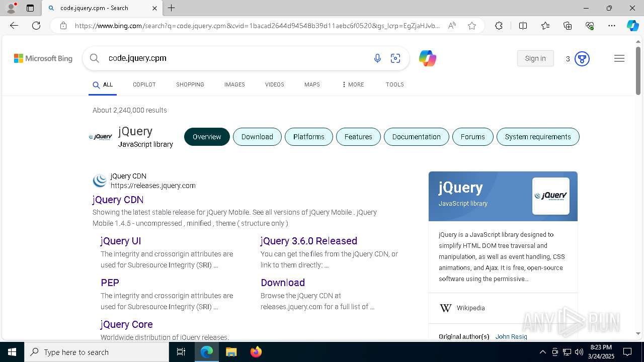View site information lock icon

(x=63, y=26)
